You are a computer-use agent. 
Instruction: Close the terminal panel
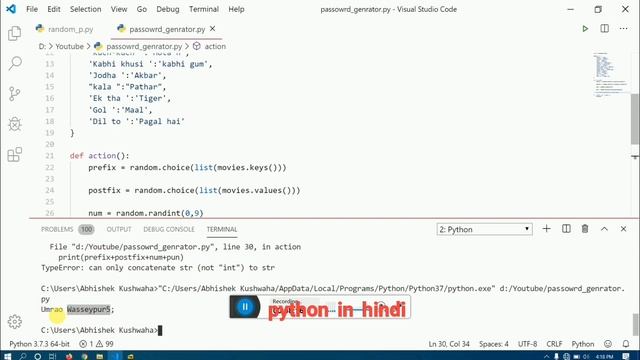623,229
